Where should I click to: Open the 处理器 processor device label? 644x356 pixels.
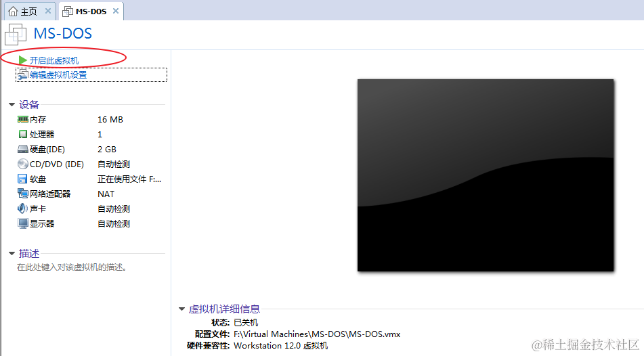point(42,134)
